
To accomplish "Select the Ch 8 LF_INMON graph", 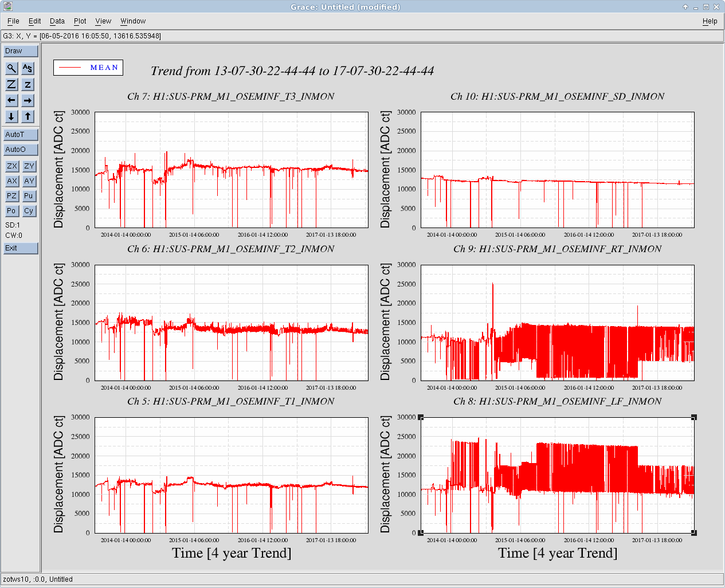I will (557, 475).
